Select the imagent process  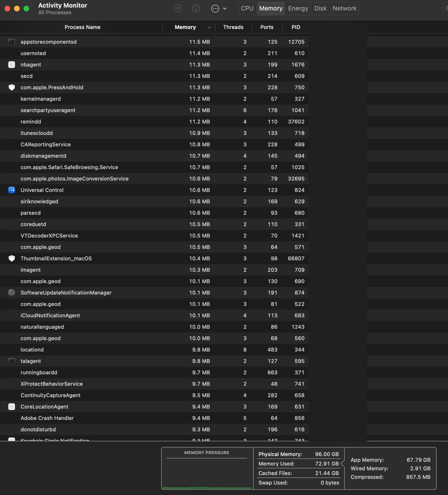click(154, 270)
